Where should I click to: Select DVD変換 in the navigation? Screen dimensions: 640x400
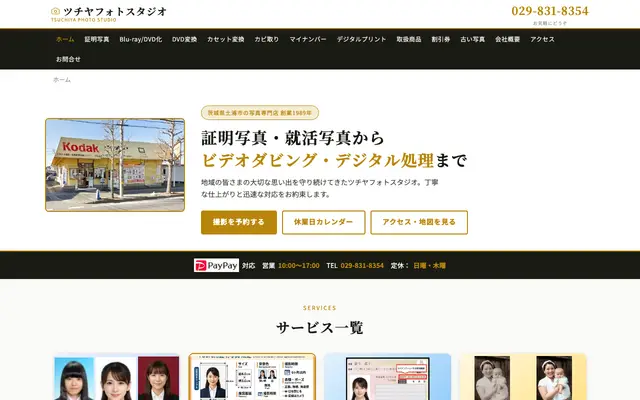click(184, 39)
